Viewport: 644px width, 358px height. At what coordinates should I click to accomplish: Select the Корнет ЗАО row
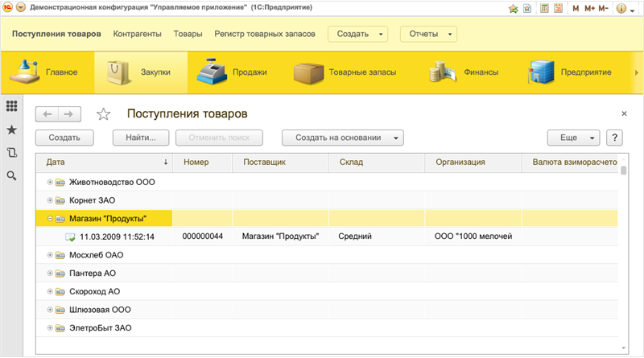[327, 200]
